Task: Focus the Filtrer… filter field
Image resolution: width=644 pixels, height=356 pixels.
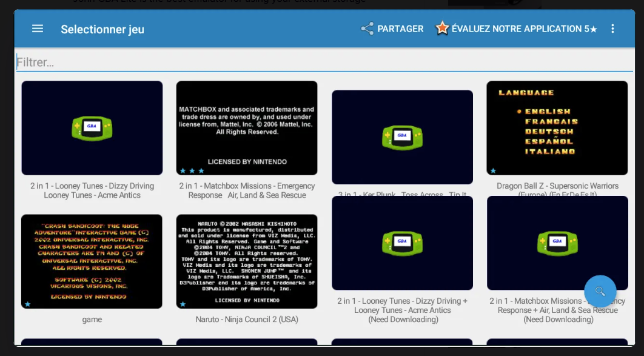Action: coord(324,62)
